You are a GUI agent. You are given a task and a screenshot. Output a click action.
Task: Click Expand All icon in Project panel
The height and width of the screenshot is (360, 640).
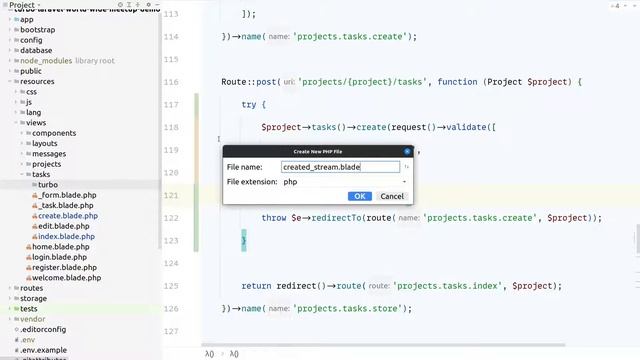(129, 4)
